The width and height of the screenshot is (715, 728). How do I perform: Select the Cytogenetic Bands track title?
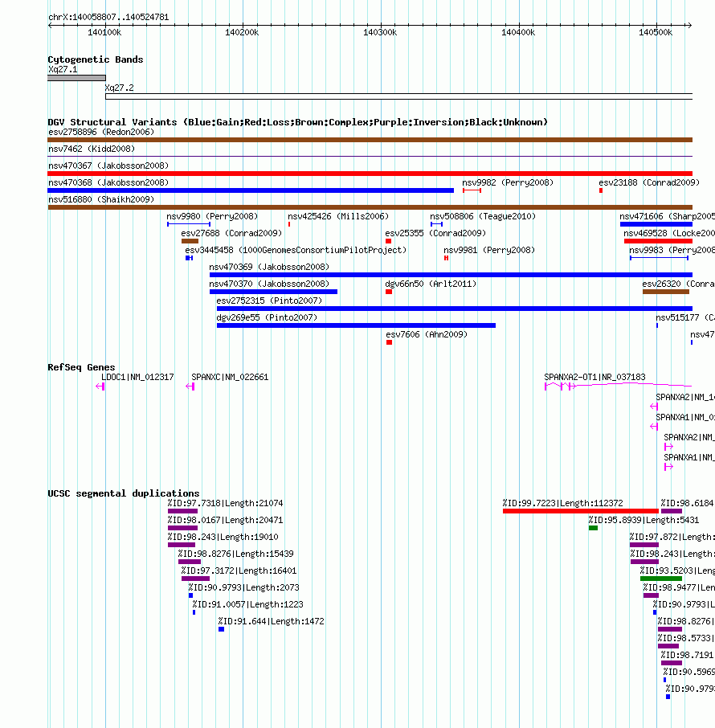[95, 59]
